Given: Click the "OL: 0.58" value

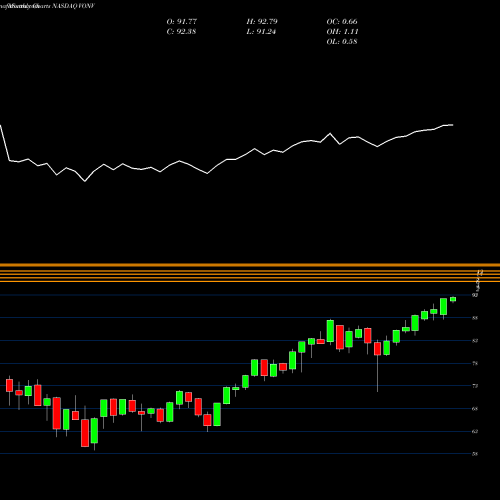Looking at the screenshot, I should pos(342,42).
